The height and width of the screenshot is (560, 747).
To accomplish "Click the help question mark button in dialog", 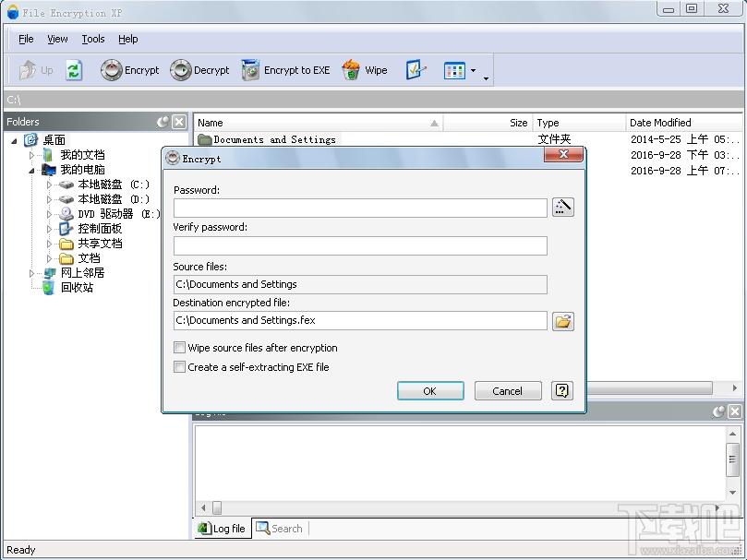I will [x=562, y=391].
